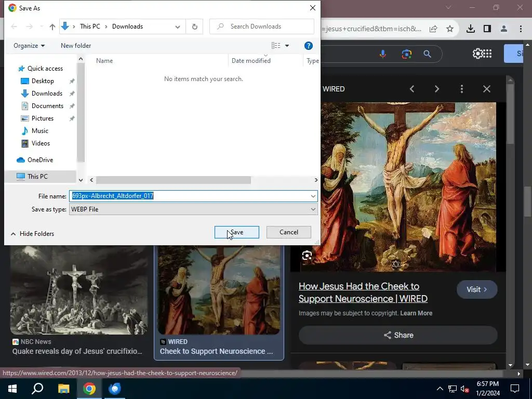This screenshot has height=399, width=532.
Task: Select Downloads in navigation pane
Action: click(x=47, y=94)
